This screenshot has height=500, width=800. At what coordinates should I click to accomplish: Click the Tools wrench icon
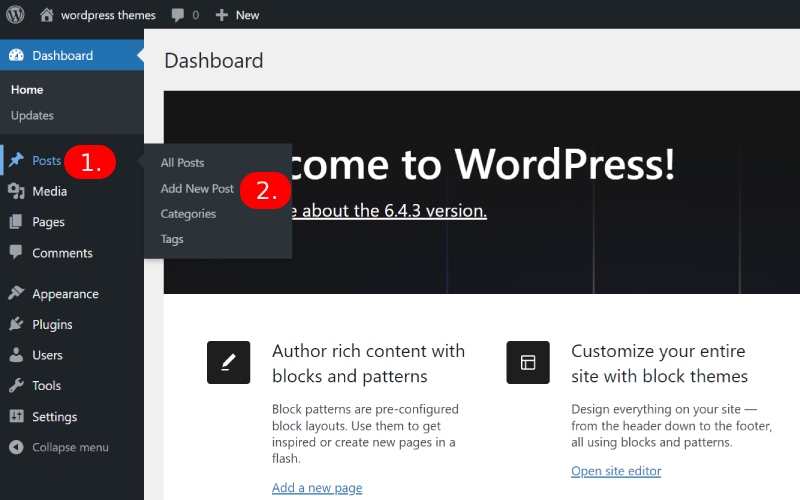[x=16, y=386]
